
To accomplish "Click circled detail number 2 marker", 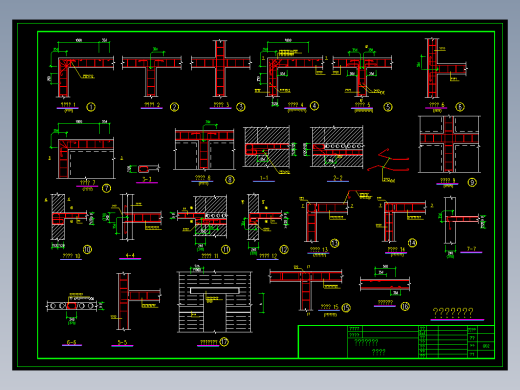I will [x=174, y=107].
